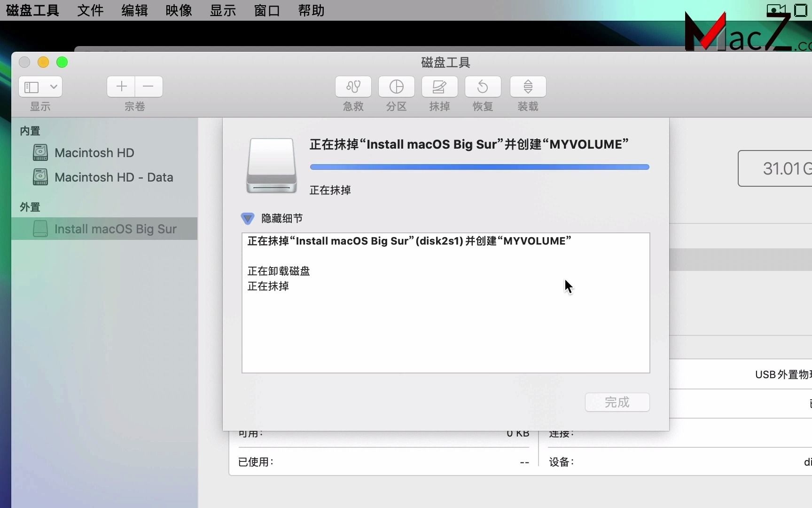Collapse details via the 隐藏细节 shield toggle

click(248, 218)
